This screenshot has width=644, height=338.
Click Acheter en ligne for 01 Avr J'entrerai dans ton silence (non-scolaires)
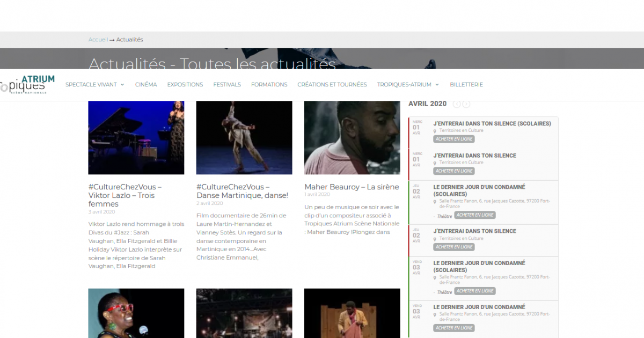pos(454,171)
